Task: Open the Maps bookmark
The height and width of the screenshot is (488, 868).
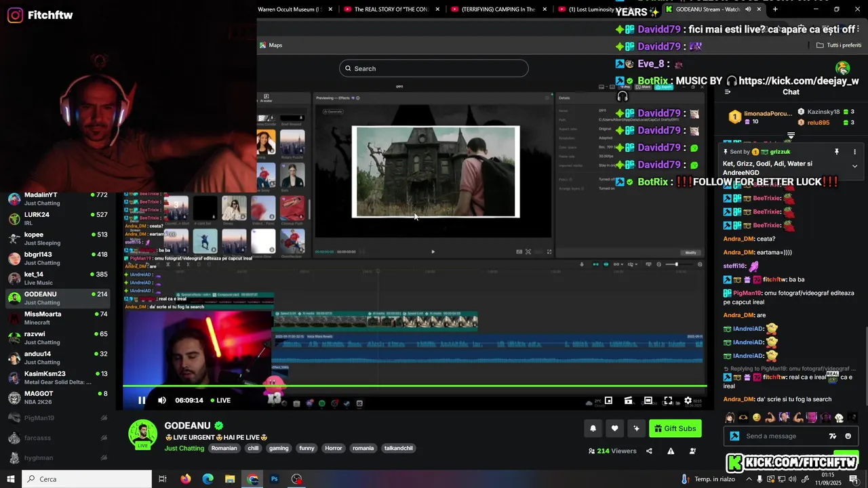Action: (271, 45)
